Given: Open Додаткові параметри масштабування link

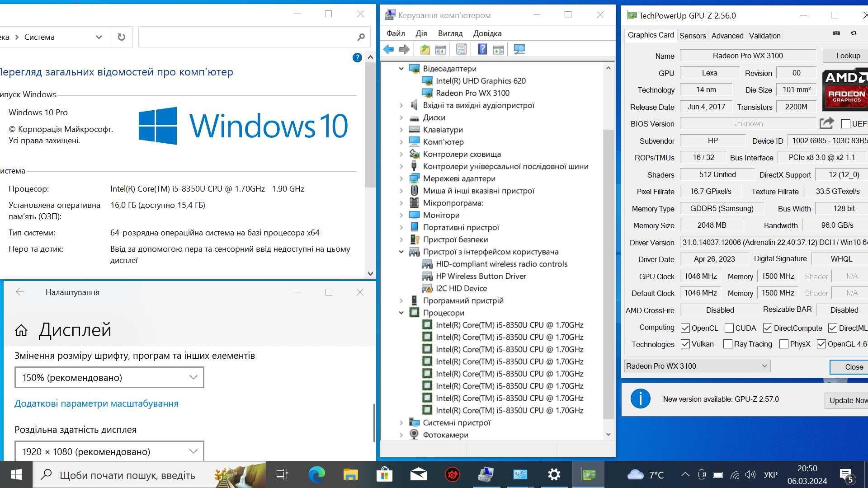Looking at the screenshot, I should [96, 404].
